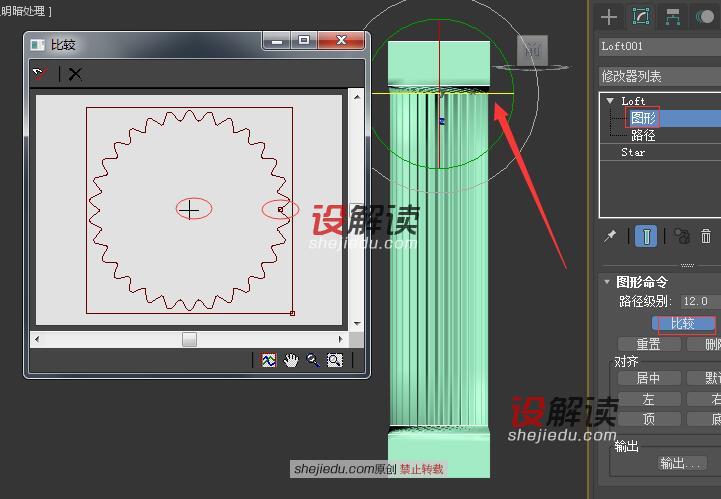This screenshot has width=721, height=499.
Task: Select the Zoom magnifier in Compare window
Action: [x=313, y=361]
